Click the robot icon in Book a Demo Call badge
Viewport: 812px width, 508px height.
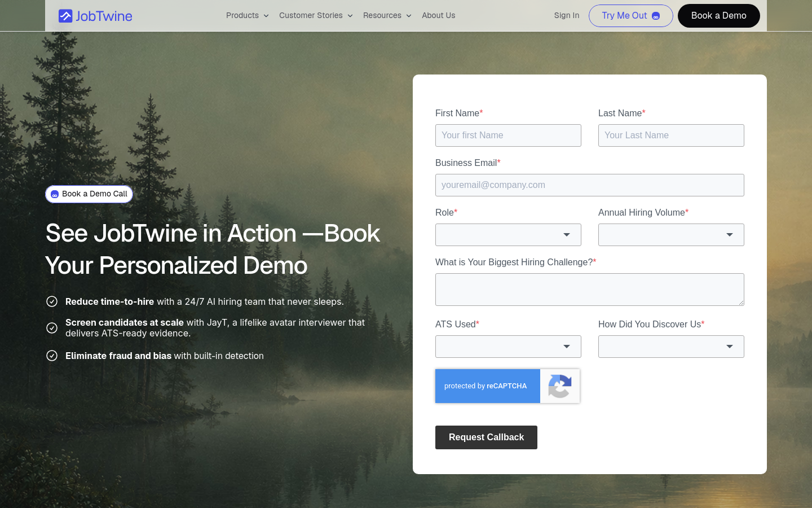point(55,194)
